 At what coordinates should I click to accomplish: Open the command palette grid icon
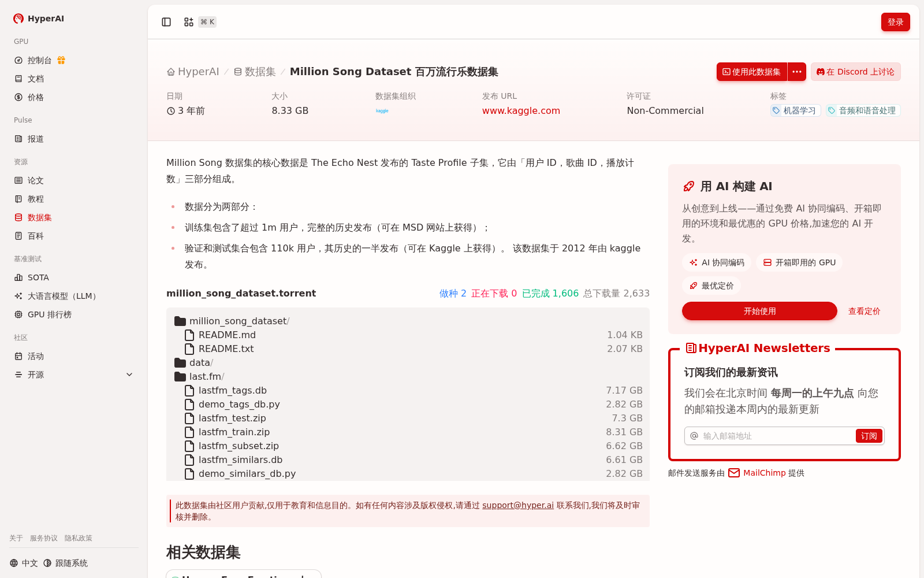pyautogui.click(x=189, y=22)
